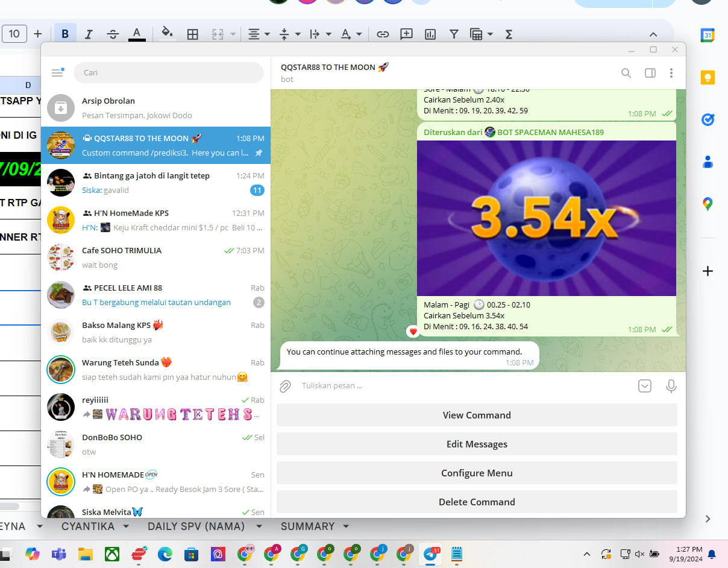Viewport: 728px width, 568px height.
Task: Click the Telegram icon in the Windows taskbar
Action: (x=431, y=554)
